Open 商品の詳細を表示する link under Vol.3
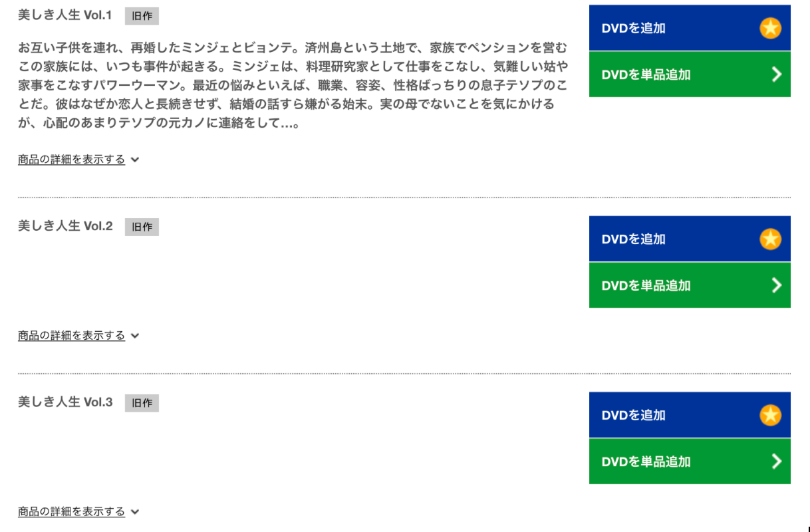 click(x=71, y=512)
